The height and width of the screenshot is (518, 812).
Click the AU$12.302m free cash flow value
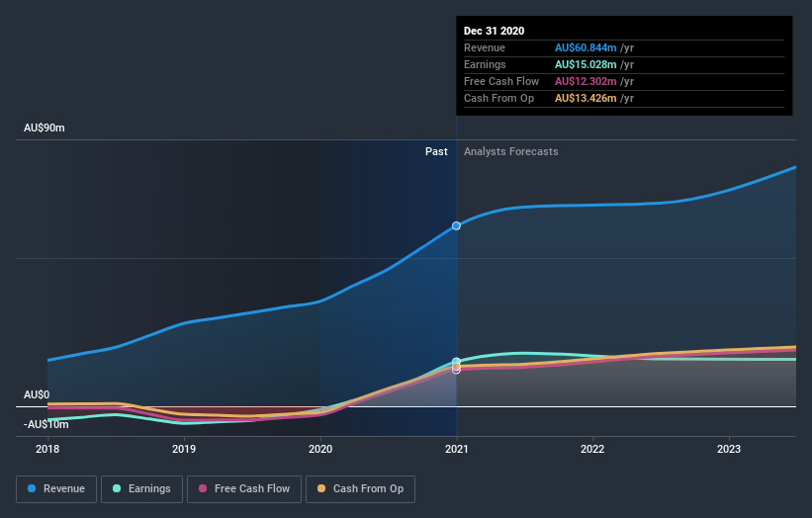point(586,81)
